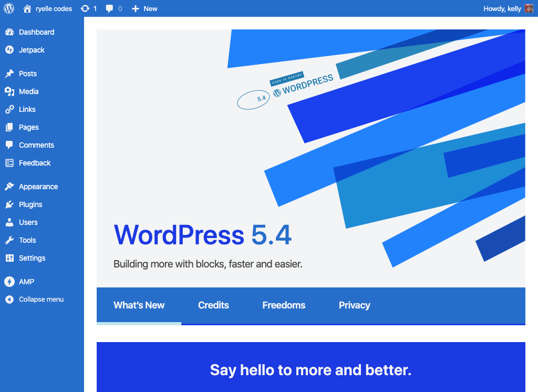Click kelly's avatar in the admin bar

click(x=529, y=8)
